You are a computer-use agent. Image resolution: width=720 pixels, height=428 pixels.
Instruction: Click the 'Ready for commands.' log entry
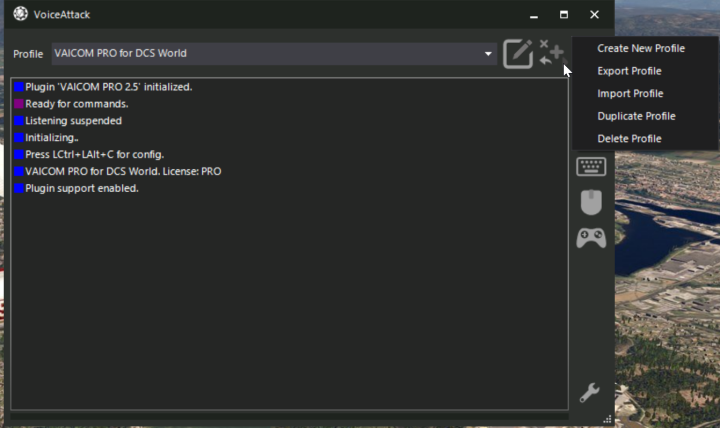[77, 104]
